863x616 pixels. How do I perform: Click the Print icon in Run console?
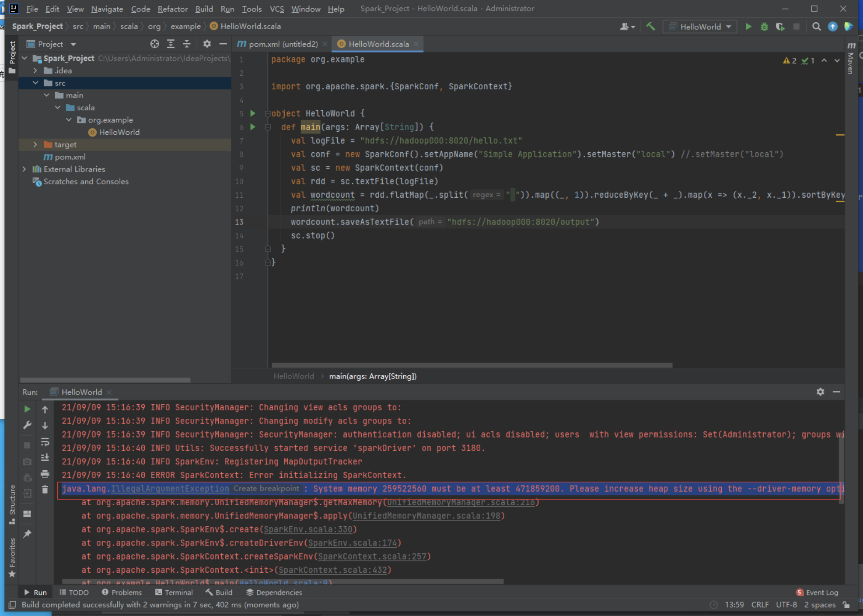(45, 474)
